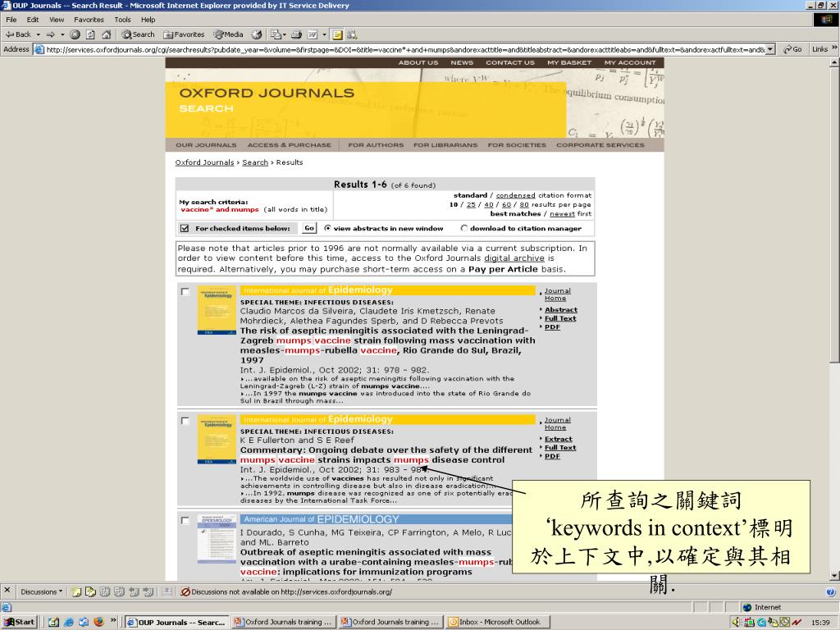Click the Go button beside address bar
Image resolution: width=840 pixels, height=630 pixels.
(x=792, y=49)
